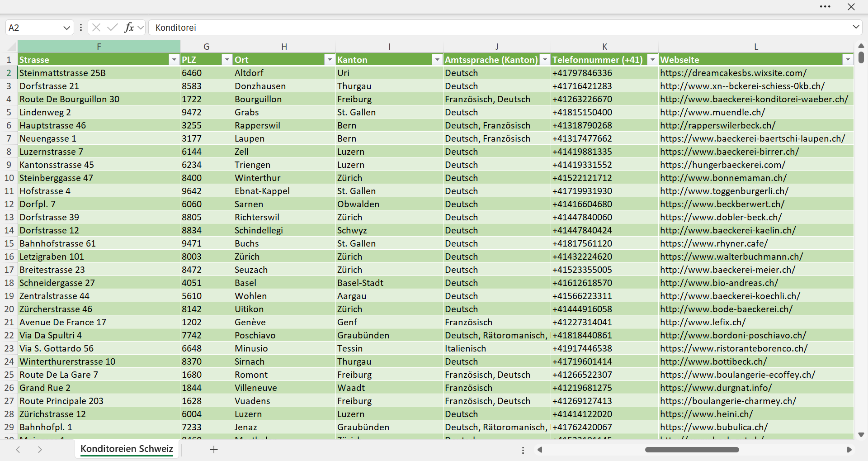Open the Strasse column filter dropdown
Screen dimensions: 868x461
[174, 60]
